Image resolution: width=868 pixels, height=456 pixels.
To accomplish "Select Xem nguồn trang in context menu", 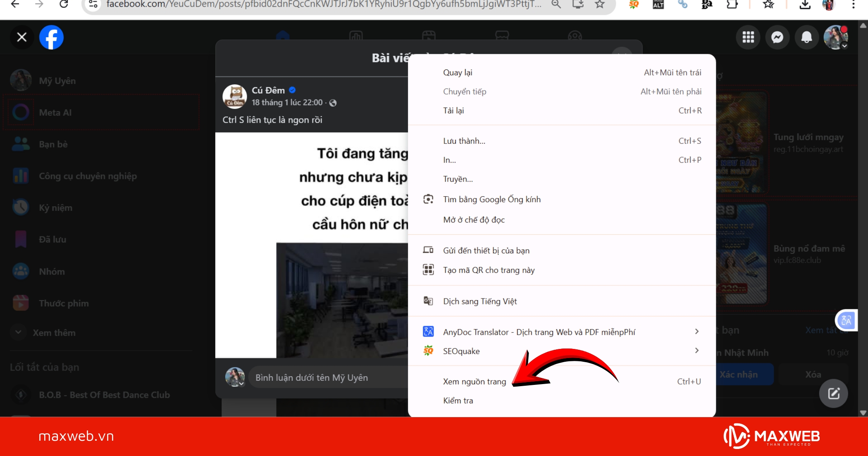I will click(x=474, y=381).
